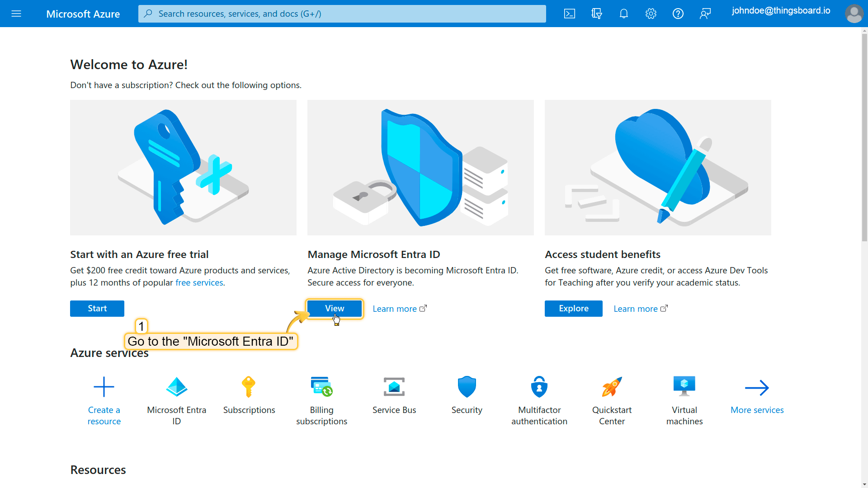The width and height of the screenshot is (868, 488).
Task: Click Start for Azure free trial
Action: (97, 309)
